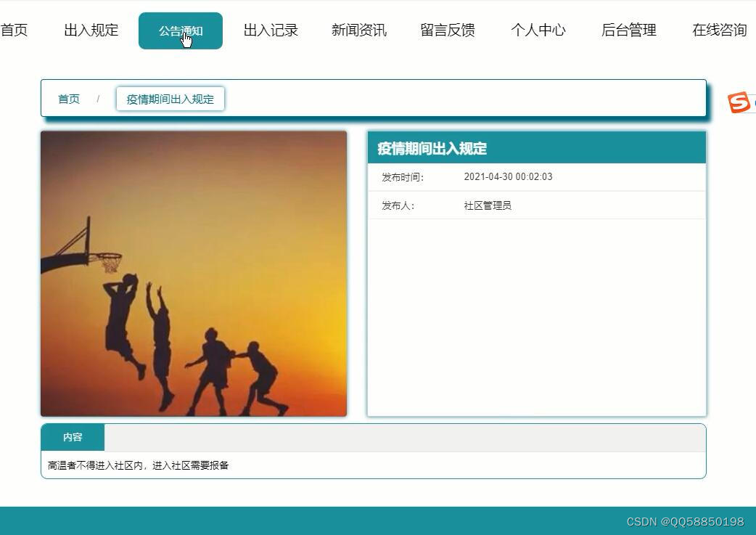
Task: Start 在线咨询 from the navigation bar
Action: (x=719, y=30)
